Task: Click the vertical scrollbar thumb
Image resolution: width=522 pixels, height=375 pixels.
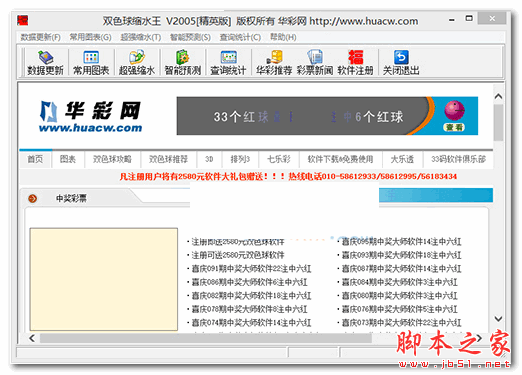Action: 498,122
